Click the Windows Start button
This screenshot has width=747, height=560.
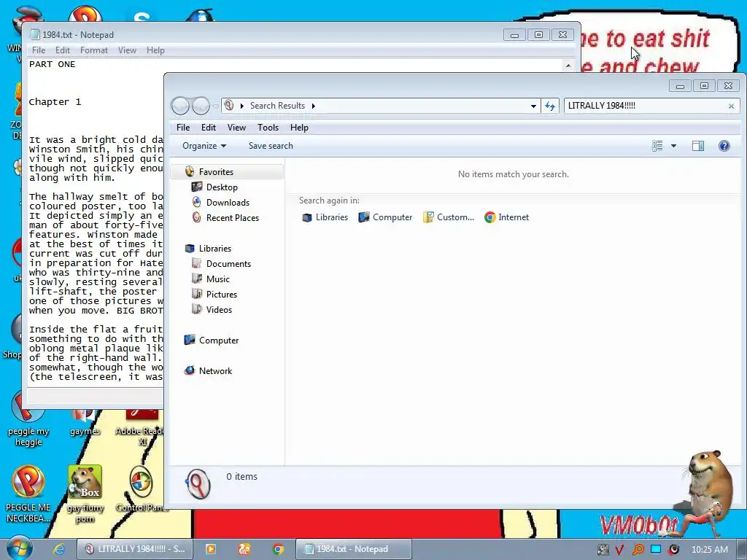point(20,548)
